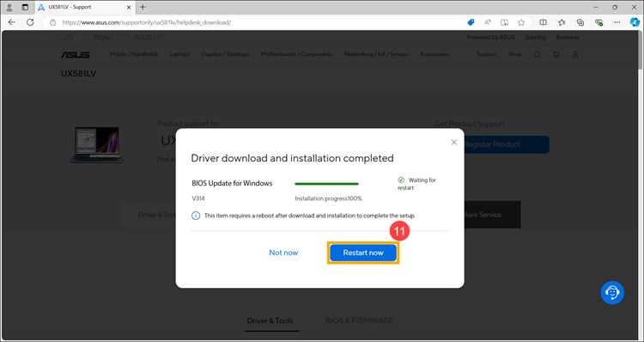Select the UX581LV - Support browser tab

click(85, 8)
